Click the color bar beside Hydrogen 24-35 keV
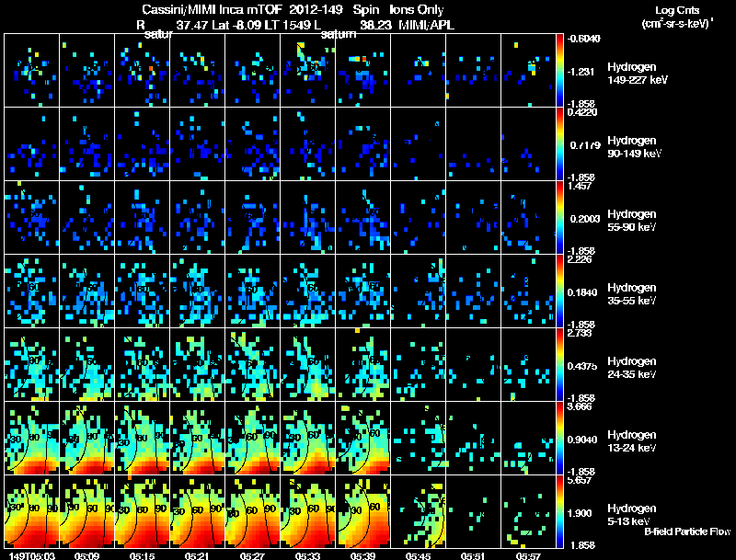Viewport: 736px width, 560px height. 559,364
